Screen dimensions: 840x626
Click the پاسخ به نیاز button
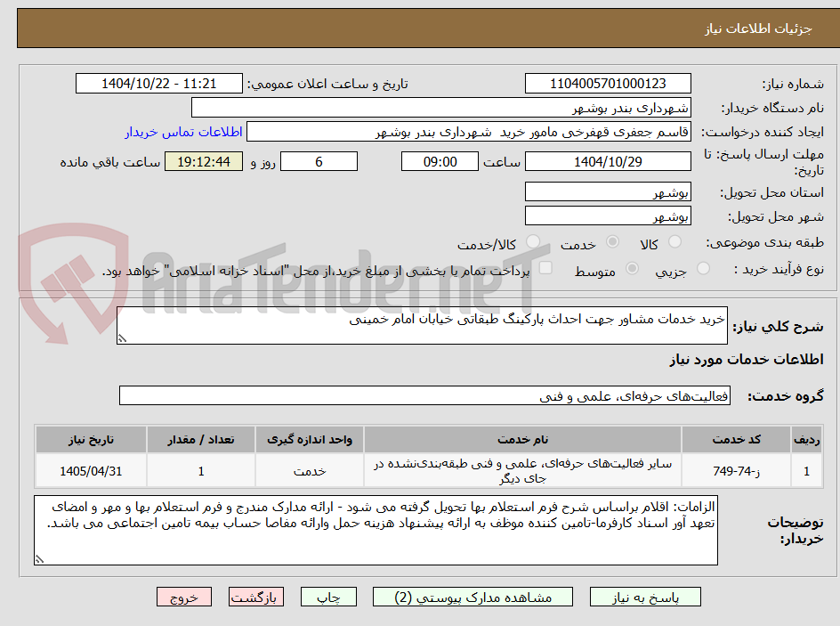tap(645, 597)
